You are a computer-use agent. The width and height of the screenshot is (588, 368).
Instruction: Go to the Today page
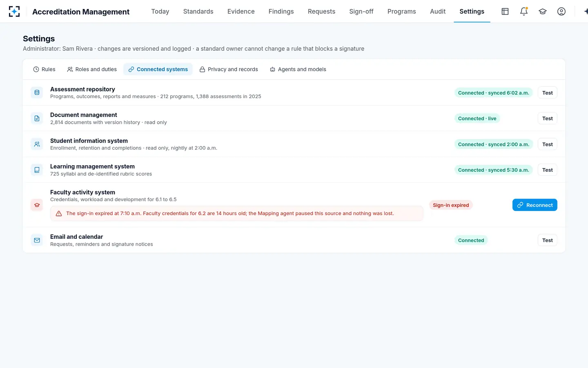pos(160,11)
